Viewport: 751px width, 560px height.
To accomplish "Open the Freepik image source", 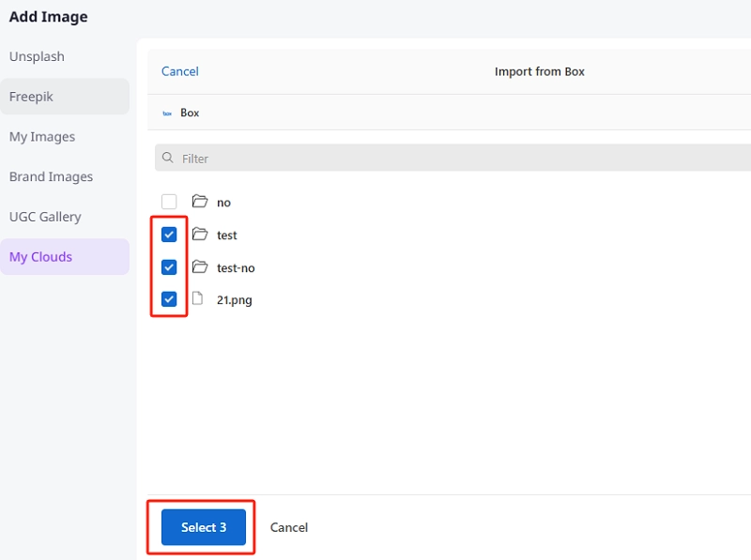I will click(32, 97).
